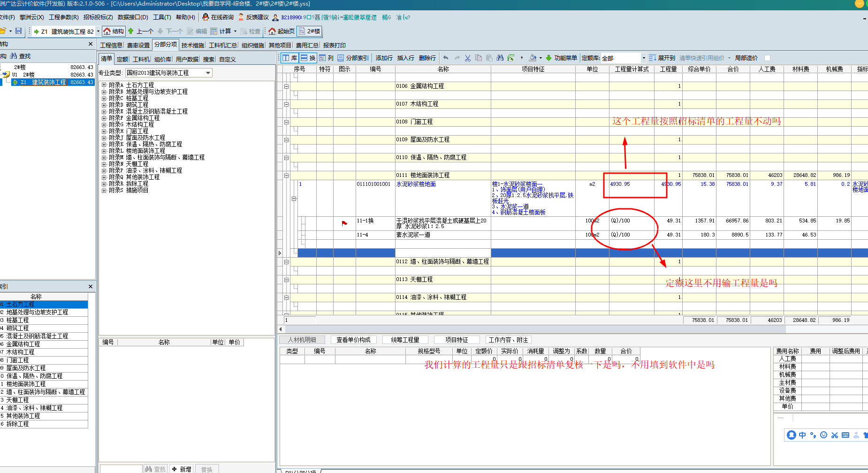
Task: Click the save disk icon
Action: pos(19,31)
